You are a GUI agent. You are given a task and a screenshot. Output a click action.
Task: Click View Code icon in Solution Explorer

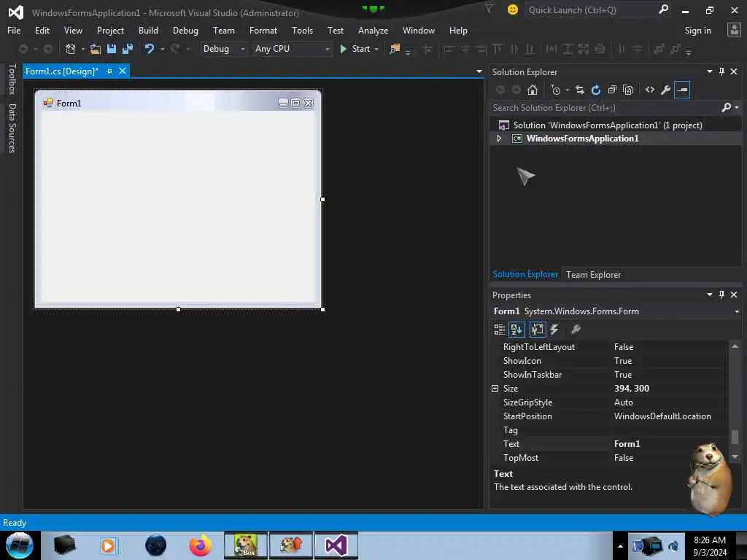coord(650,90)
